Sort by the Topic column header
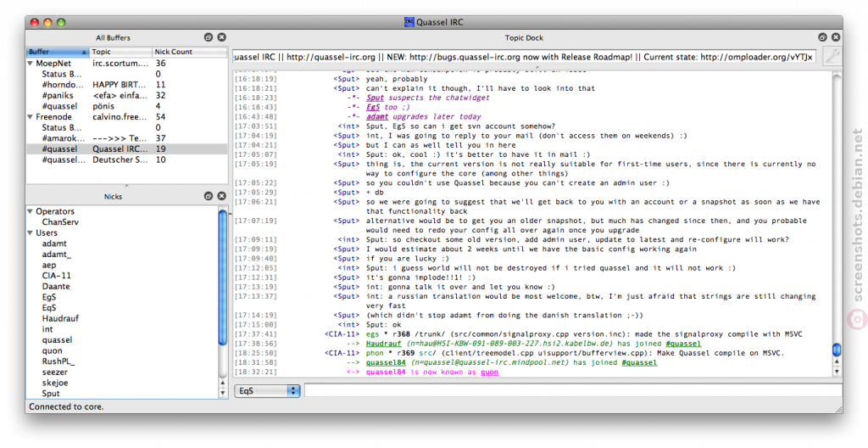The height and width of the screenshot is (448, 868). pyautogui.click(x=120, y=52)
